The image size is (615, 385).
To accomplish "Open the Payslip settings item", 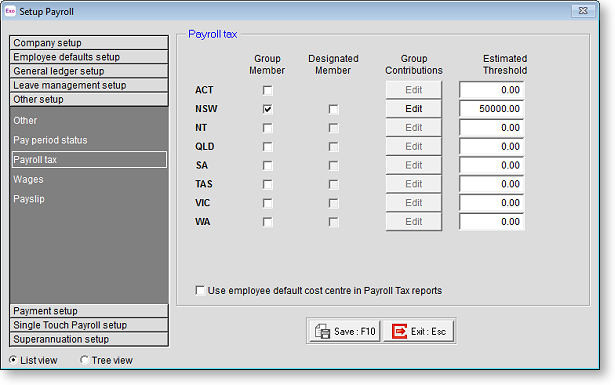I will 29,199.
